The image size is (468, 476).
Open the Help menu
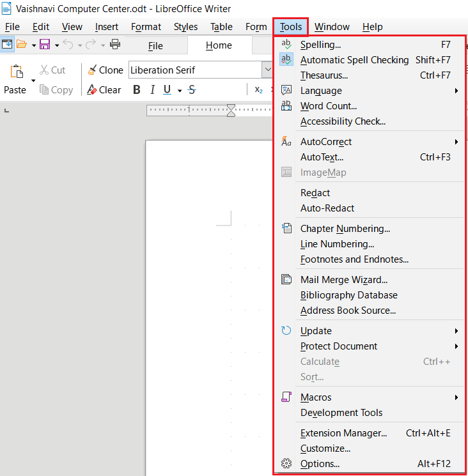pyautogui.click(x=372, y=27)
